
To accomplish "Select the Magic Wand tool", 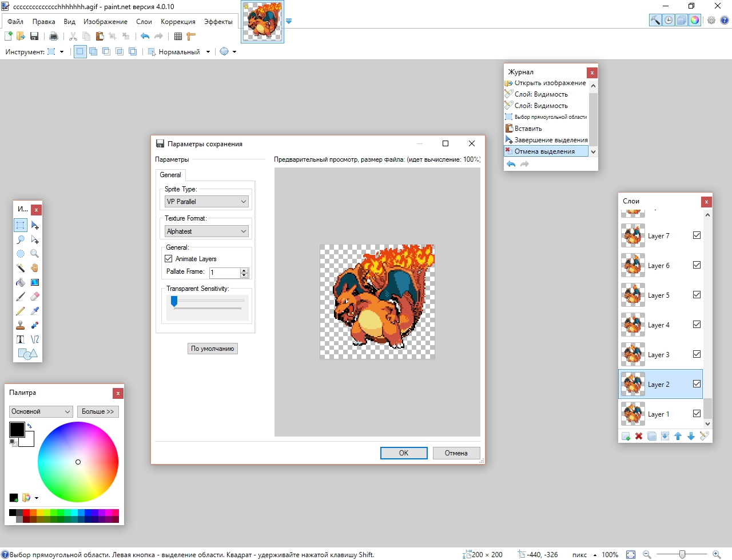I will pos(21,268).
